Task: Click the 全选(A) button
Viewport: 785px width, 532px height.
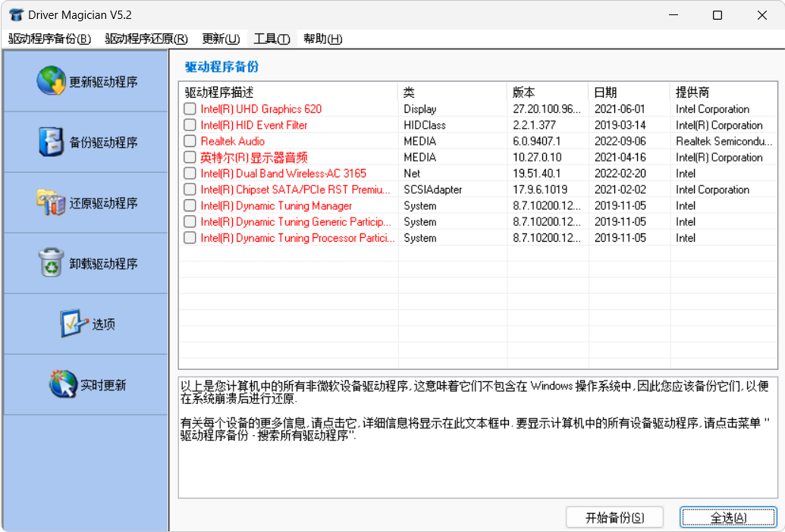Action: (728, 518)
